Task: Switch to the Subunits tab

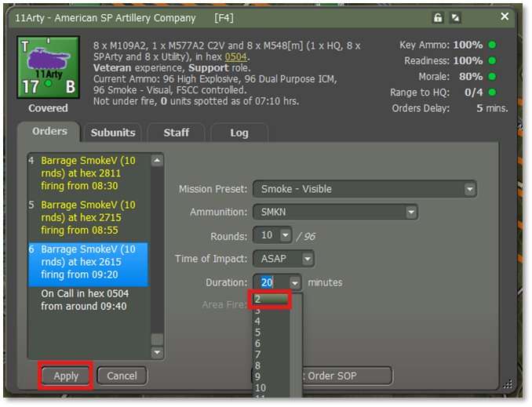Action: pyautogui.click(x=112, y=133)
